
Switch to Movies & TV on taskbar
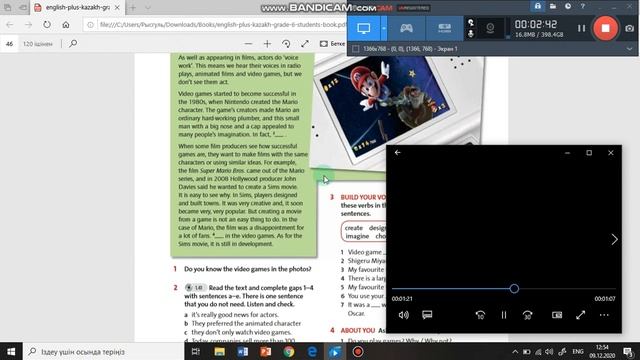(x=335, y=351)
